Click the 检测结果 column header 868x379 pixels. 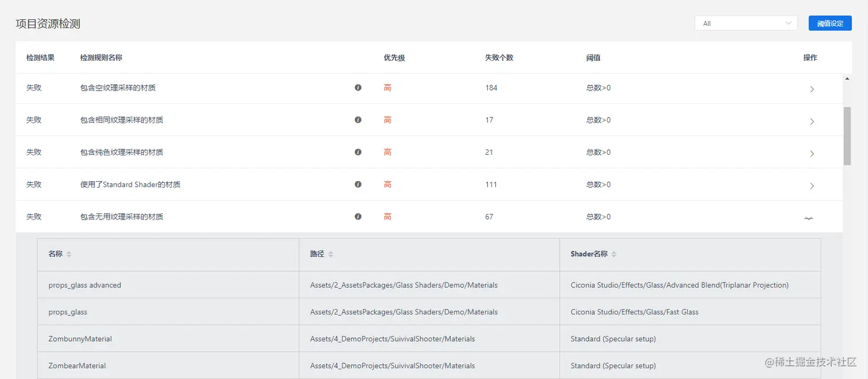[x=40, y=58]
